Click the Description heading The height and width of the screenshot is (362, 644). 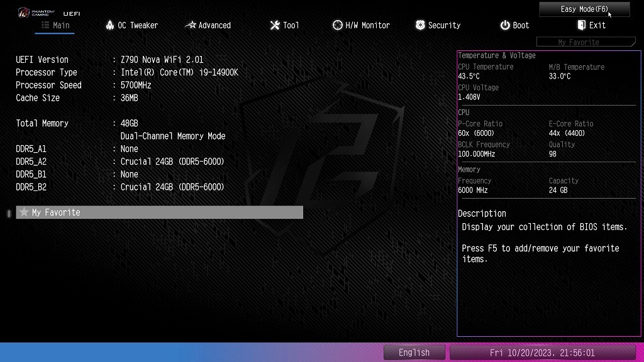482,214
